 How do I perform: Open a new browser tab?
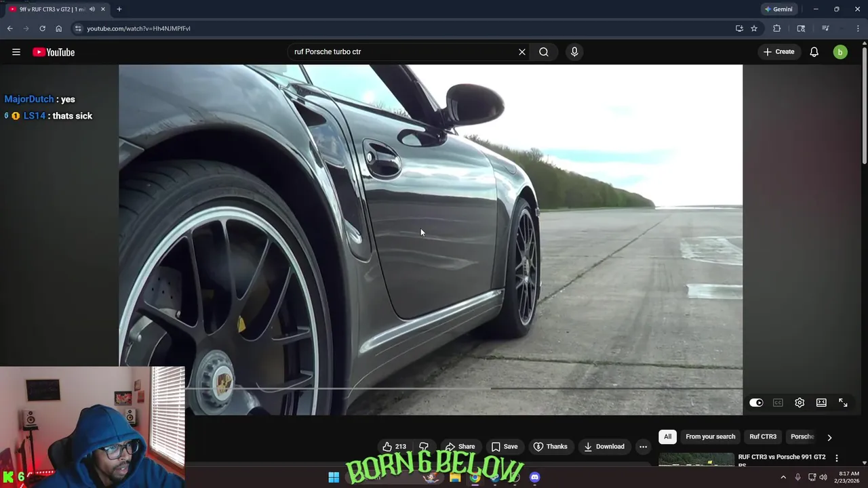tap(119, 9)
